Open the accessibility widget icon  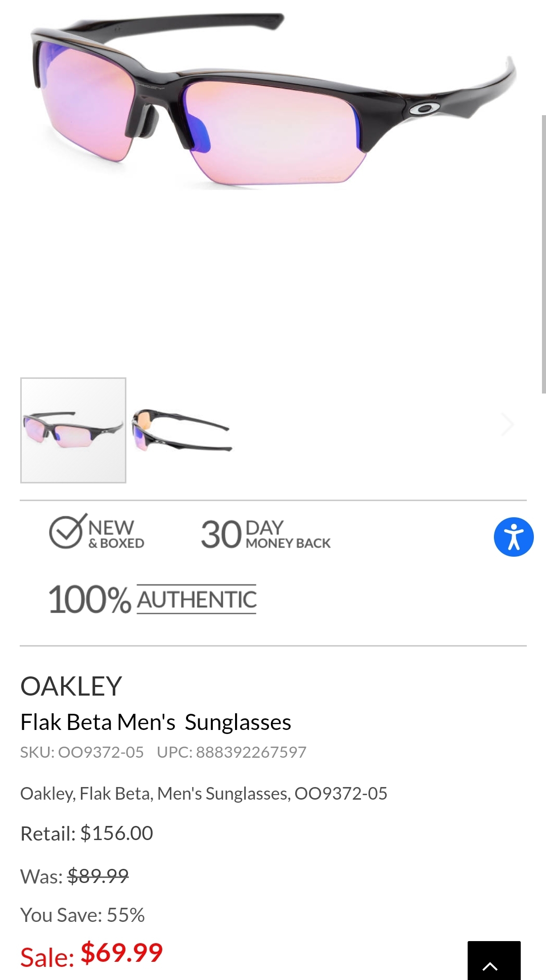[514, 537]
